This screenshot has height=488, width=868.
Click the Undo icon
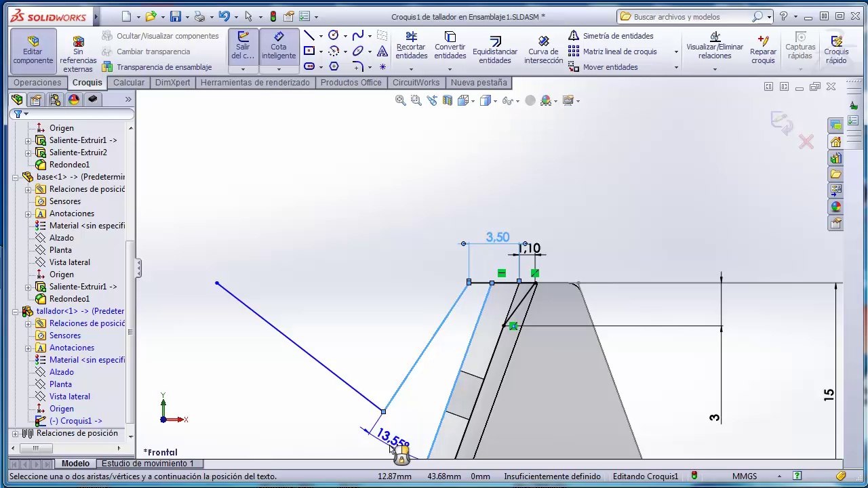(x=224, y=16)
